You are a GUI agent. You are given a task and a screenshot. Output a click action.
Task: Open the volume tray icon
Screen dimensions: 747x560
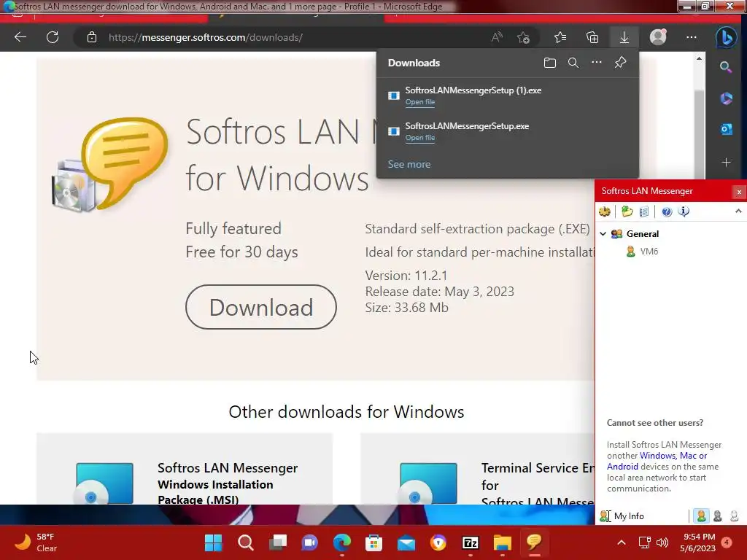(662, 542)
